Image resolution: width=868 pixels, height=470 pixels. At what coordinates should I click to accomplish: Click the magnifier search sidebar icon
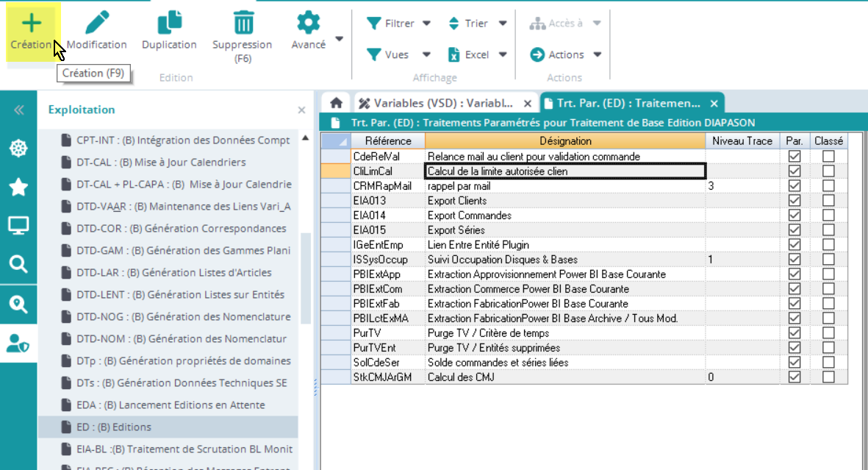(x=18, y=264)
